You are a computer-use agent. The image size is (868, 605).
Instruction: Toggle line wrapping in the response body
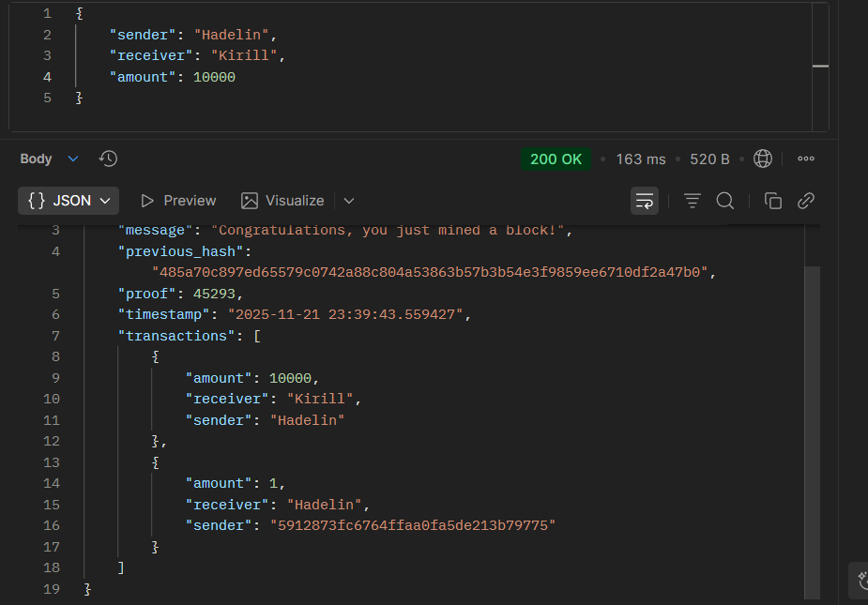pyautogui.click(x=645, y=200)
